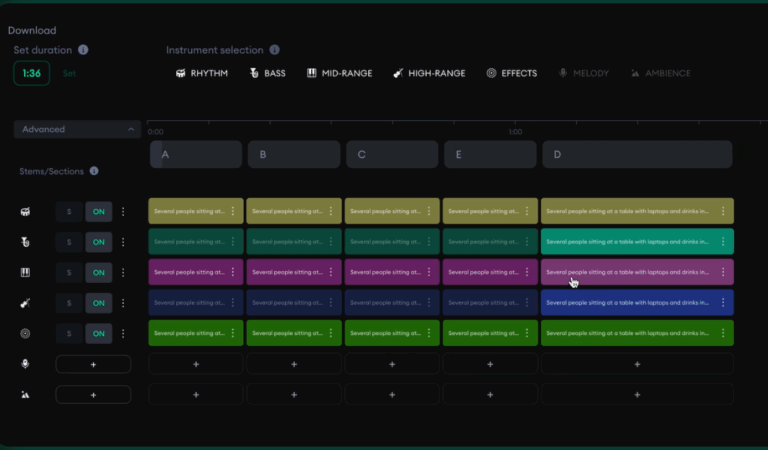Enable the AMBIENCE instrument
768x450 pixels.
[661, 73]
